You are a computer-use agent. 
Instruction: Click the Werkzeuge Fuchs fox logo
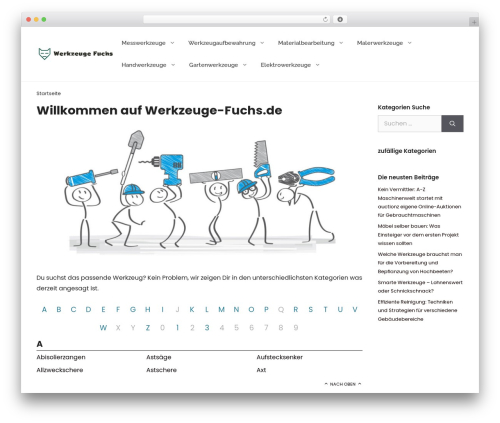point(76,54)
